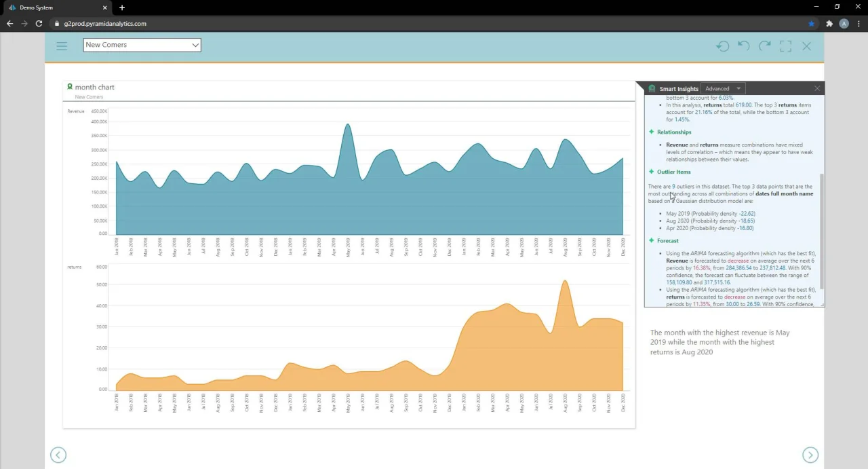This screenshot has height=469, width=868.
Task: Click the May 2019 revenue peak
Action: coord(348,125)
